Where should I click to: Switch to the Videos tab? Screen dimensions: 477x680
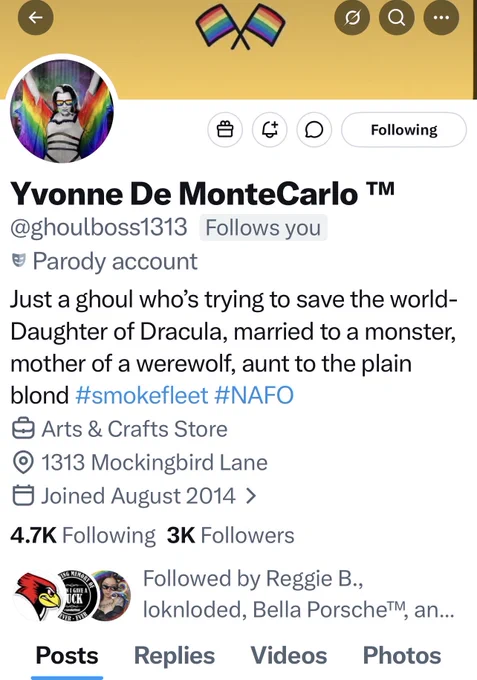point(289,655)
